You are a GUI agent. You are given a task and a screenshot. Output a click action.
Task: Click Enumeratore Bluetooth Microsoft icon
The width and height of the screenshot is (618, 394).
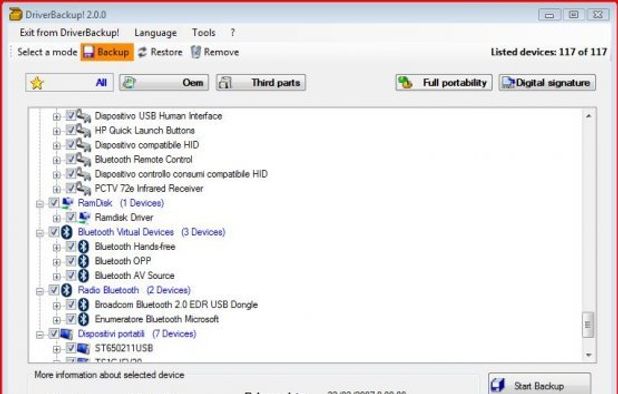click(x=83, y=319)
